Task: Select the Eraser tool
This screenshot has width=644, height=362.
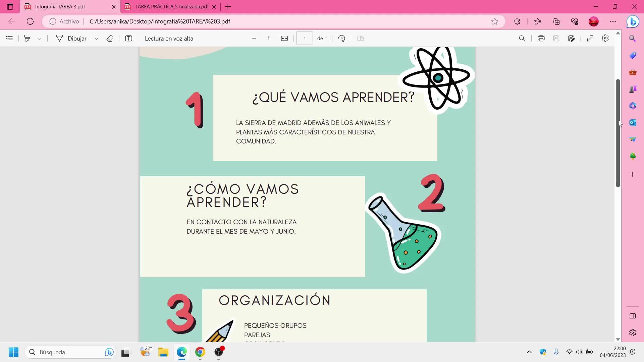Action: click(x=110, y=39)
